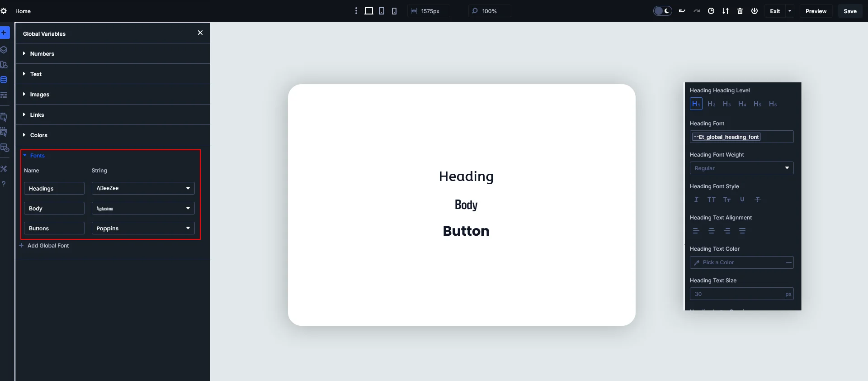This screenshot has height=381, width=868.
Task: Toggle strikethrough heading font style
Action: 758,200
